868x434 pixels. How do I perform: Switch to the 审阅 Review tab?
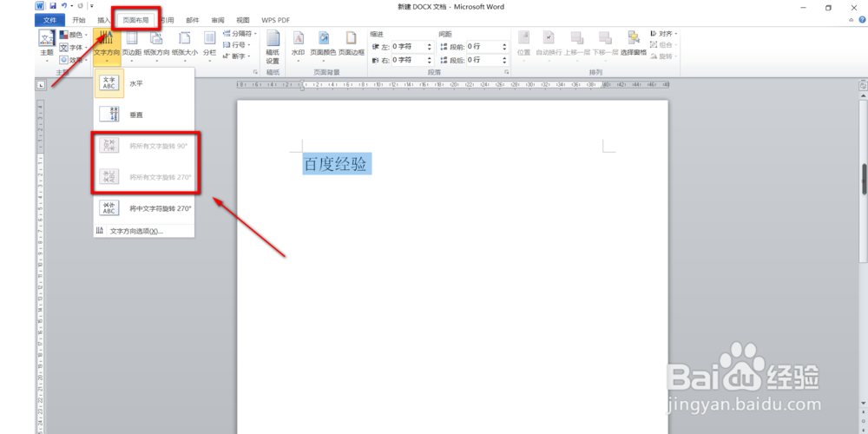(218, 20)
